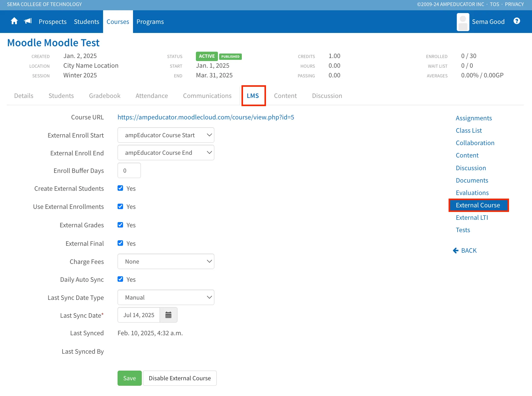Open Class List in the sidebar
Image resolution: width=532 pixels, height=396 pixels.
click(x=469, y=131)
